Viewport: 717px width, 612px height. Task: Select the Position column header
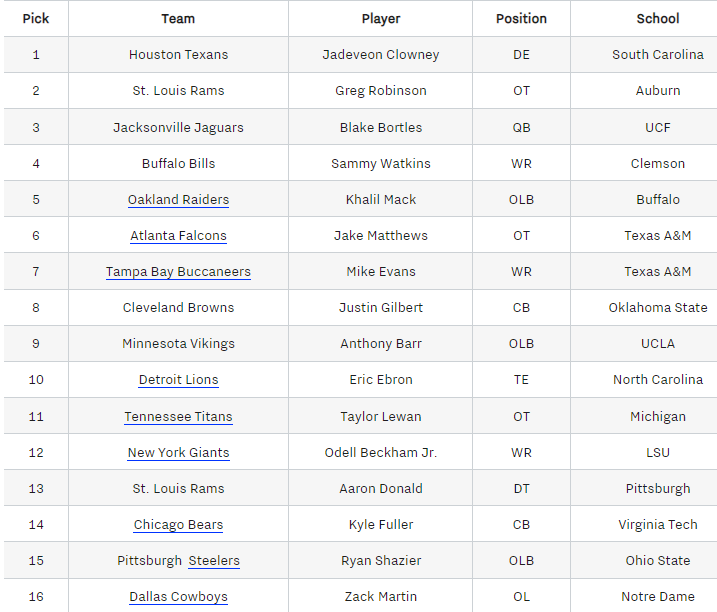click(521, 19)
